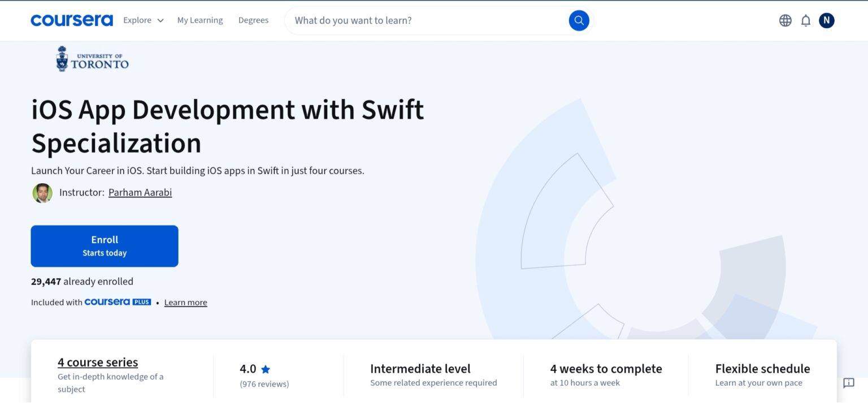
Task: Click the Parham Aarabi instructor link
Action: point(140,192)
